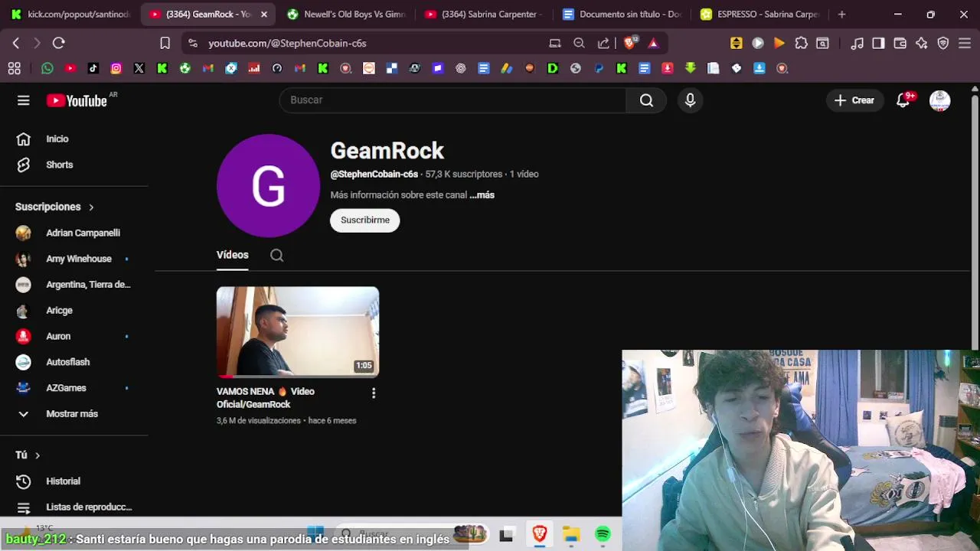
Task: Open Spotify from the taskbar
Action: (603, 534)
